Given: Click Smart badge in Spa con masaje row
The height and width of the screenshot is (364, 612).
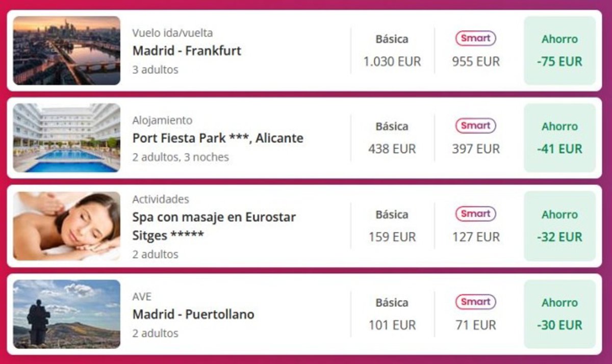Looking at the screenshot, I should (x=475, y=214).
